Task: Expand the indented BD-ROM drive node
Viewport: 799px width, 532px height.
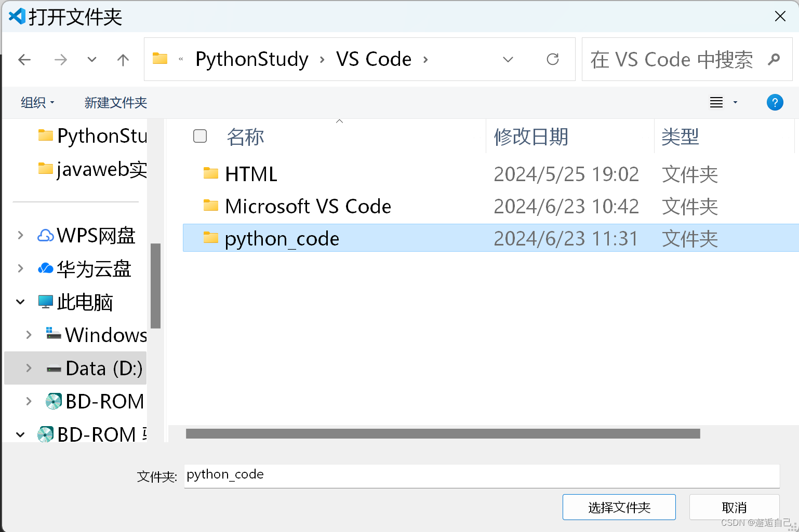Action: click(29, 401)
